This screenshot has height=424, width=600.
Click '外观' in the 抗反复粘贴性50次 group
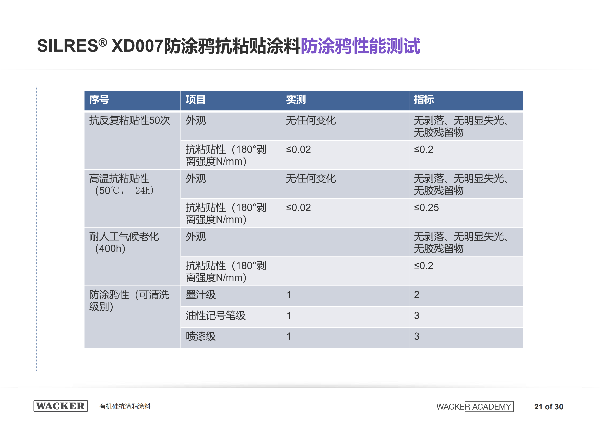point(196,121)
